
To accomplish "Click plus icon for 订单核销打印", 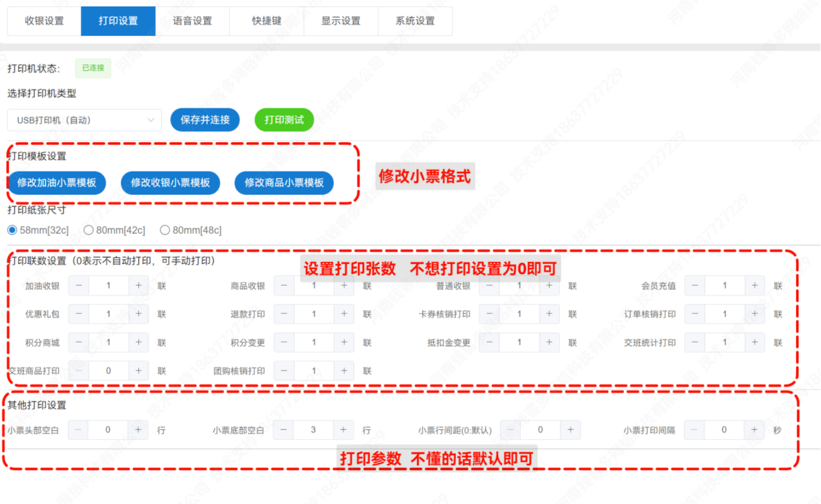I will (754, 314).
